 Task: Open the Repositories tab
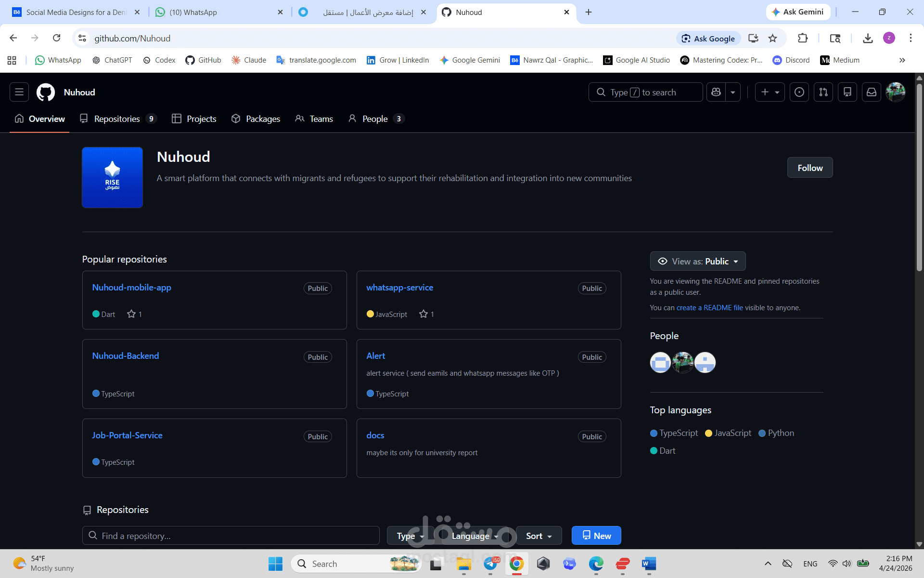click(x=118, y=119)
